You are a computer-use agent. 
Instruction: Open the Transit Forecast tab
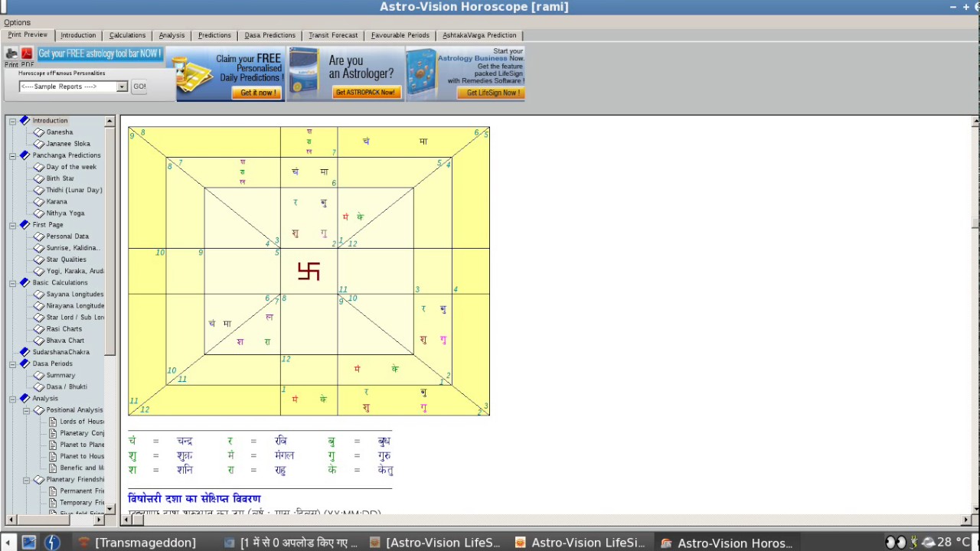pyautogui.click(x=333, y=35)
